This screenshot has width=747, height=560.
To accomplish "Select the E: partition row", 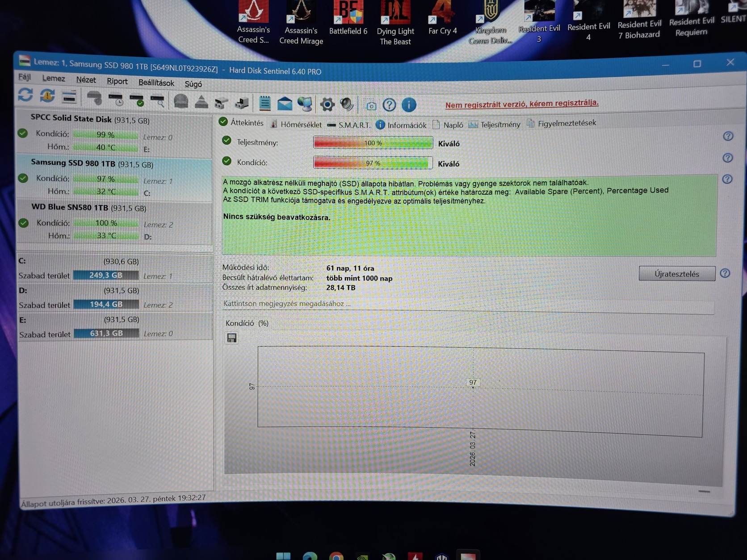I will tap(115, 327).
